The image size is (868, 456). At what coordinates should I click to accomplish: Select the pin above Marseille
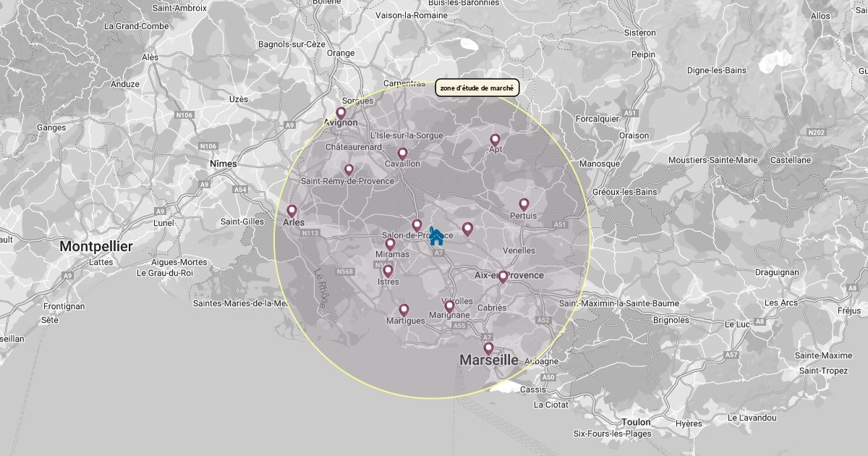tap(488, 349)
